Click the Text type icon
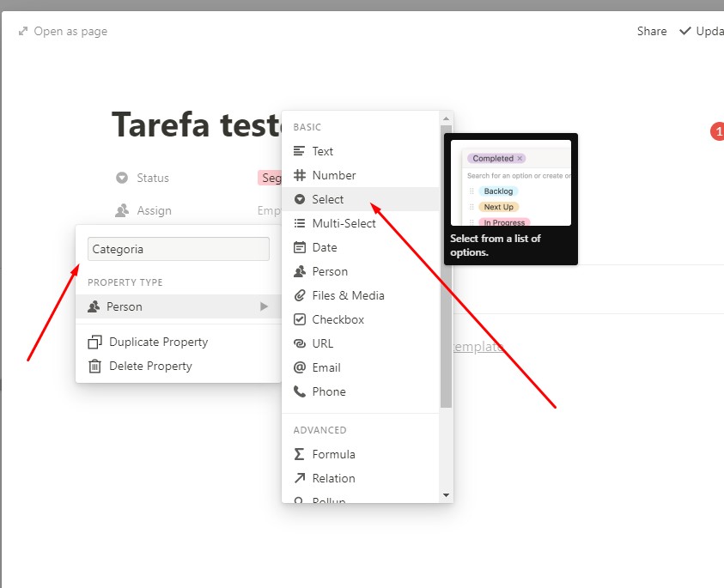This screenshot has width=724, height=588. click(x=299, y=151)
